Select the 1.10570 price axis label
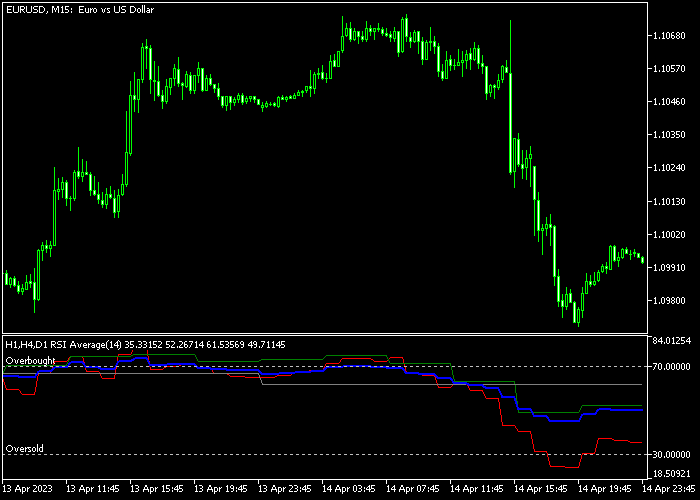Viewport: 700px width, 500px height. pyautogui.click(x=669, y=69)
